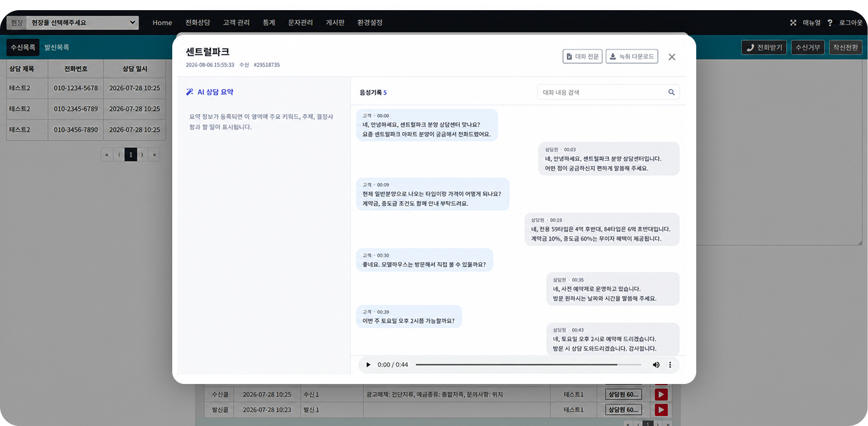Click 로그아웃 to sign out
Screen dimensions: 868x426
coord(851,23)
